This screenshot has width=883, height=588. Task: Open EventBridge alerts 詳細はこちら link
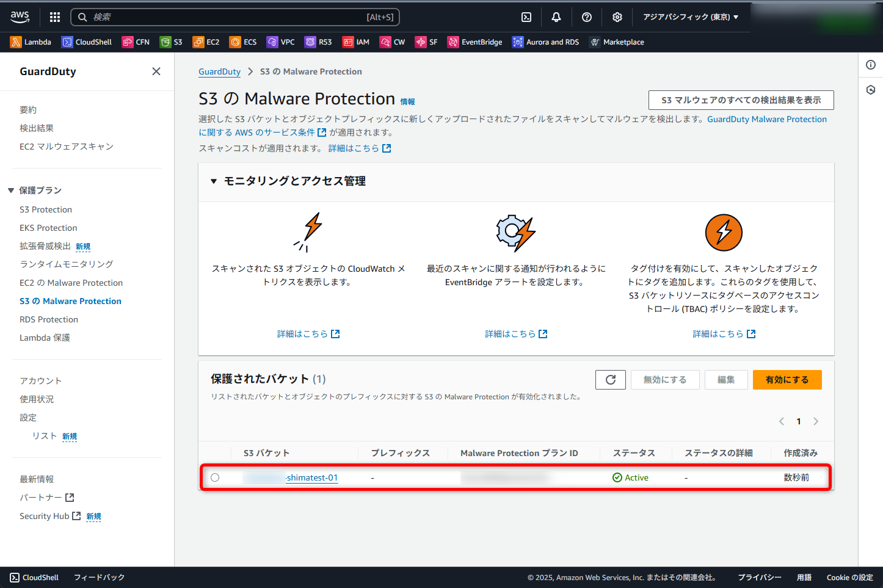(516, 334)
